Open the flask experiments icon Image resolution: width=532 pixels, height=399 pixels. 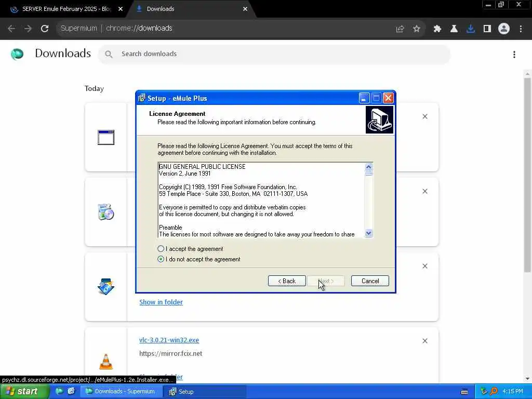coord(454,29)
